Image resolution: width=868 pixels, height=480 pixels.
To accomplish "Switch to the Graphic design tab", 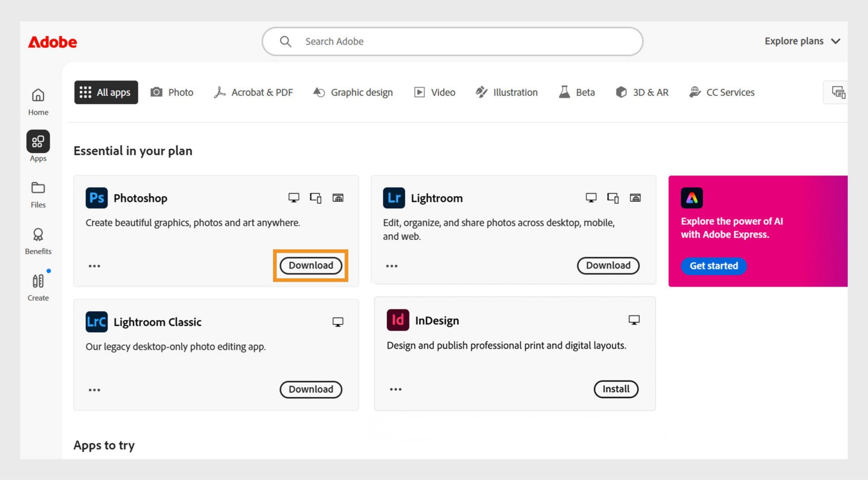I will 353,92.
